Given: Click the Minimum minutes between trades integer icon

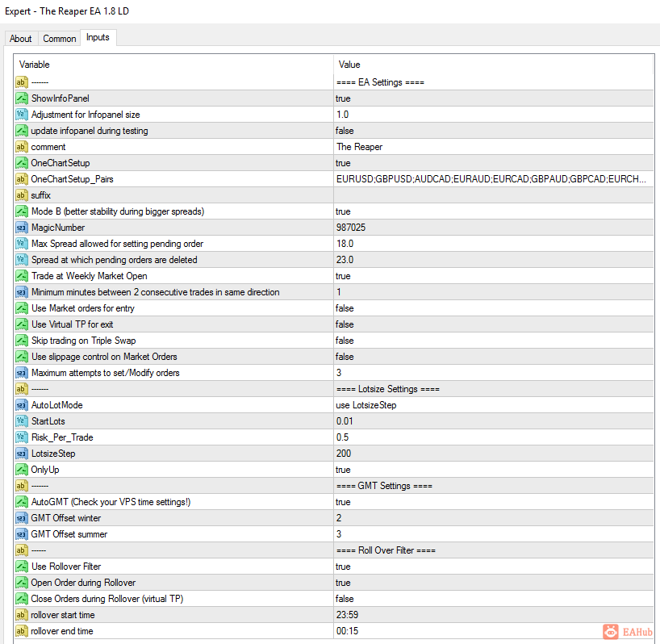Looking at the screenshot, I should click(22, 291).
